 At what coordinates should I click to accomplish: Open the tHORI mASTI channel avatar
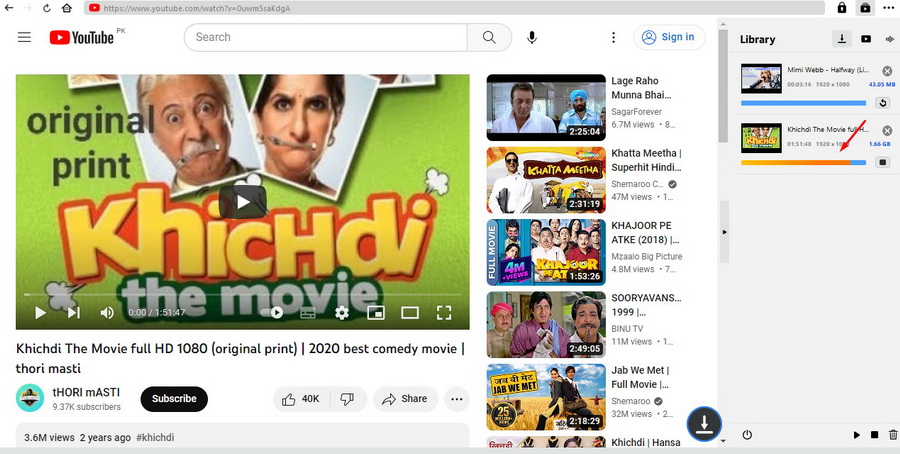click(30, 398)
